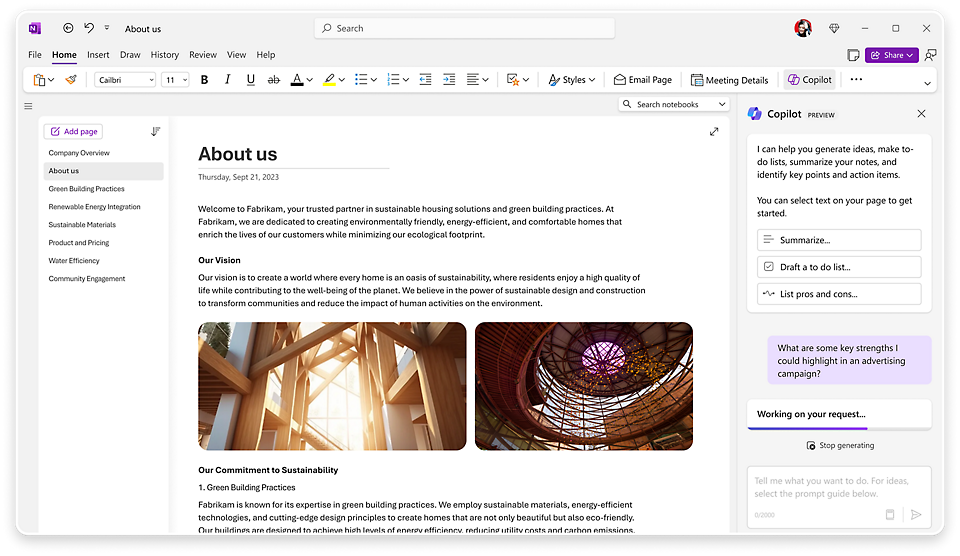Screen dimensions: 960x556
Task: Toggle the bulleted list
Action: (361, 80)
